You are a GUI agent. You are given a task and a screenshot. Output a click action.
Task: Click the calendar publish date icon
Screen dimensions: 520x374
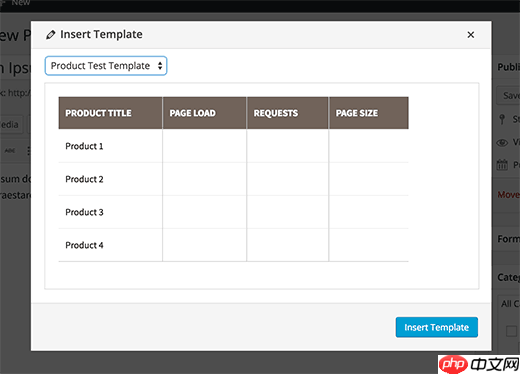pos(502,164)
